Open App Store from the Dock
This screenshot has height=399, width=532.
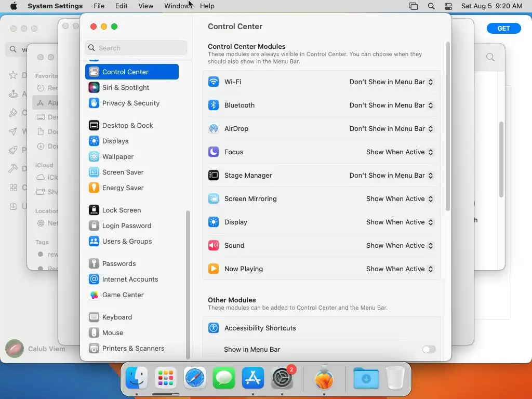253,378
